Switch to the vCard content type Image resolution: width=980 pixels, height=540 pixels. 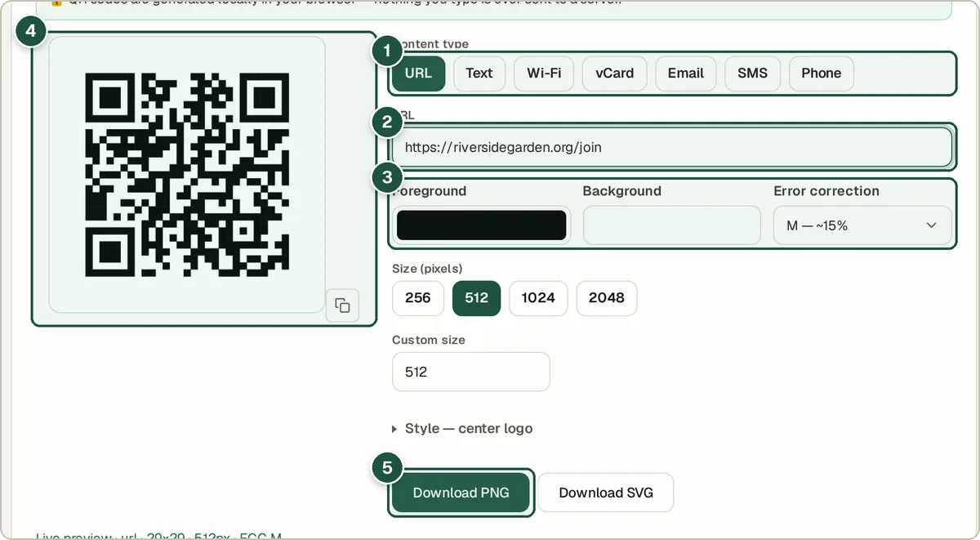[614, 74]
